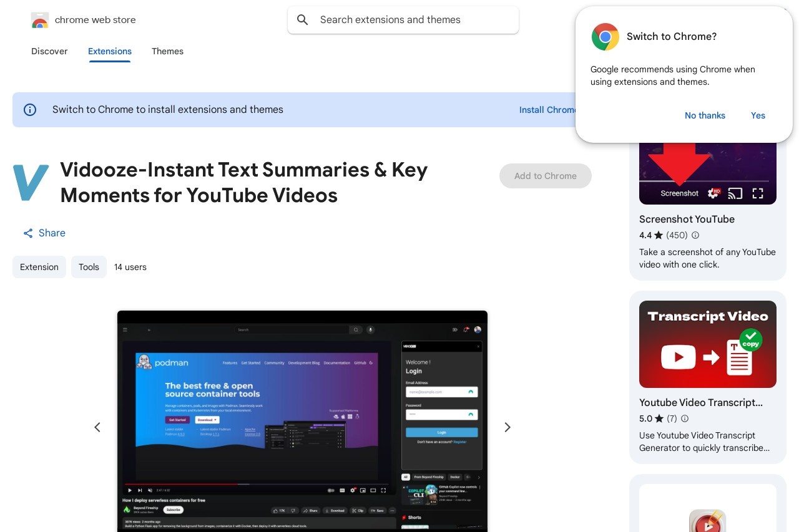The image size is (799, 532).
Task: Click the Take a screenshot of any YouTube description
Action: tap(707, 258)
